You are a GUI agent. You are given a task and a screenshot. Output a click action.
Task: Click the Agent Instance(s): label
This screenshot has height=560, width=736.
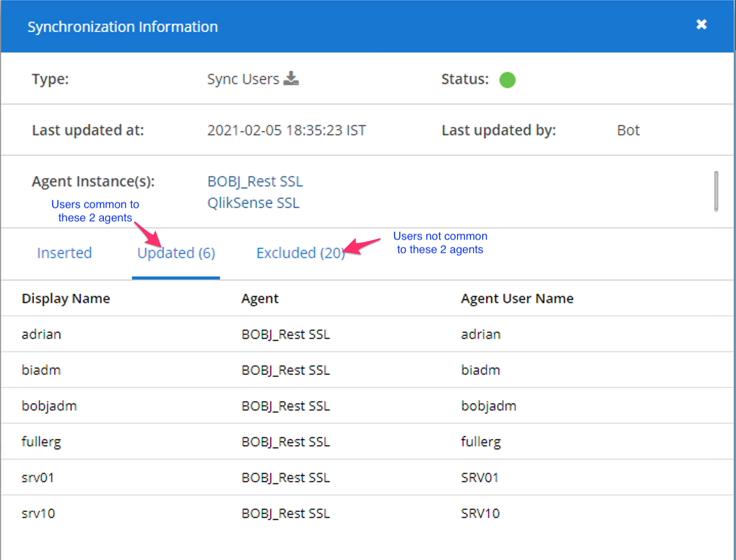[93, 182]
